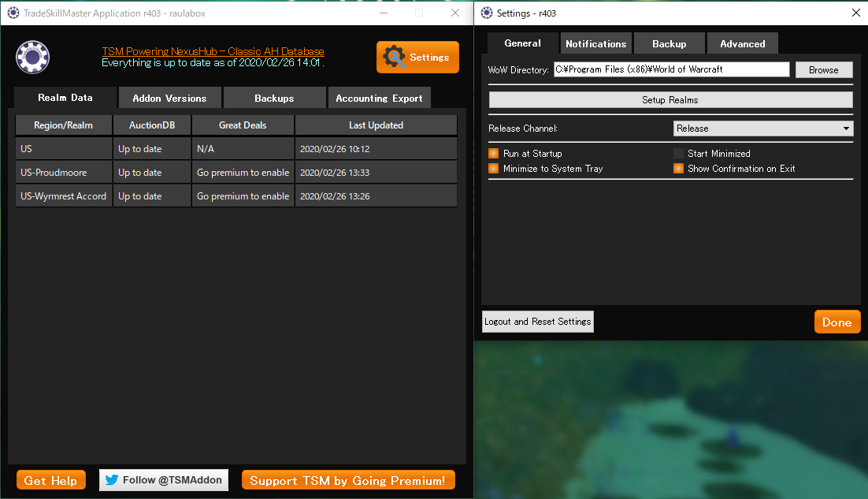Click the Twitter bird icon on Follow button
Screen dimensions: 868x499
point(112,480)
